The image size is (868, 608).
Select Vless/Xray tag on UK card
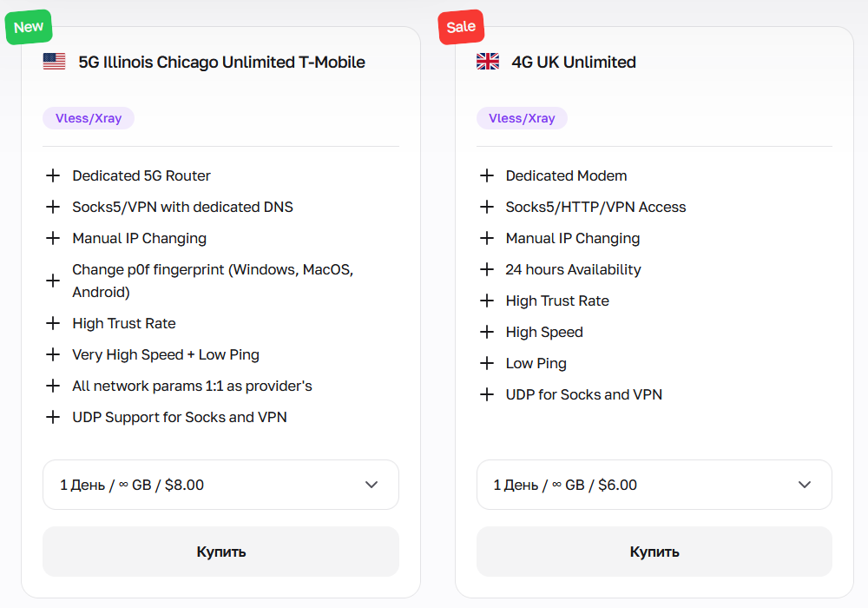click(x=522, y=118)
